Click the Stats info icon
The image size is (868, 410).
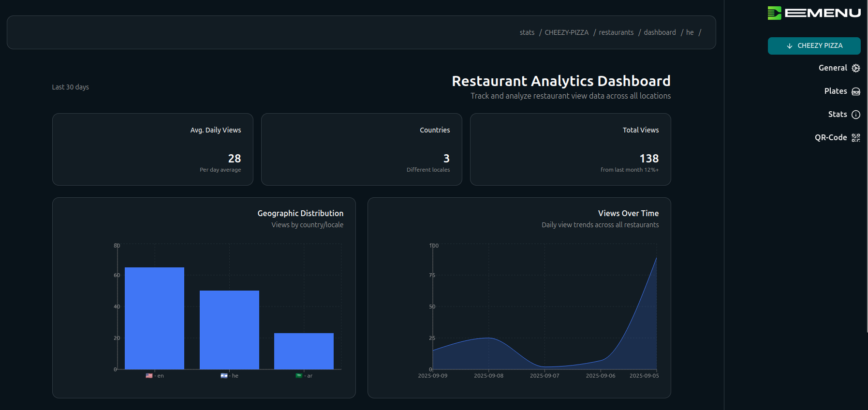pyautogui.click(x=855, y=115)
